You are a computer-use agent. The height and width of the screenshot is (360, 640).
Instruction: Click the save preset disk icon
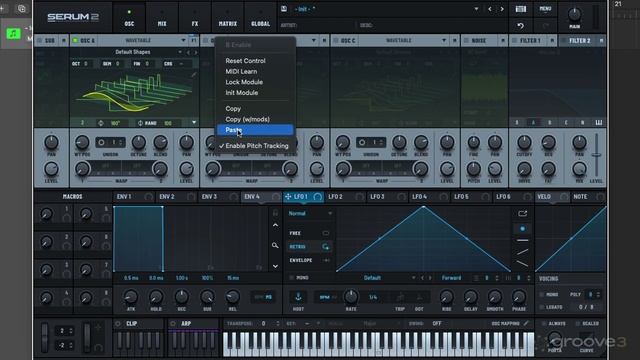tap(284, 9)
